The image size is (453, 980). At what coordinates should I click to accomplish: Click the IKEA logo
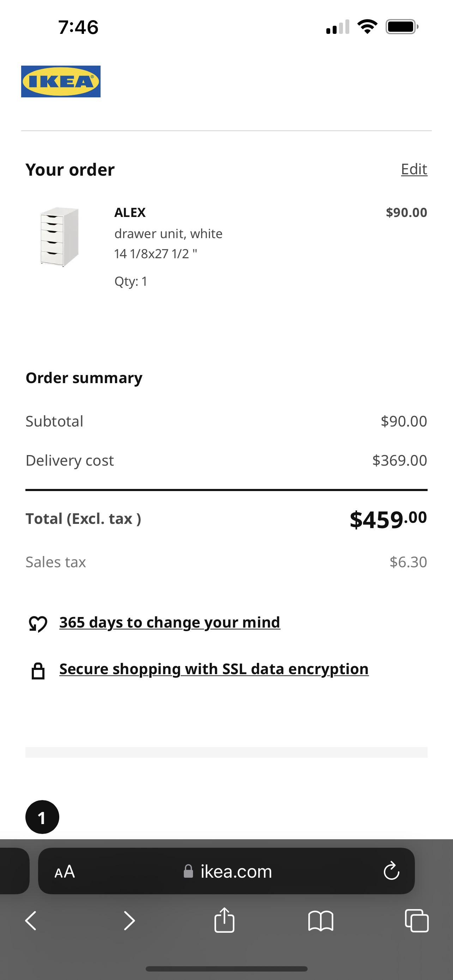(x=60, y=81)
